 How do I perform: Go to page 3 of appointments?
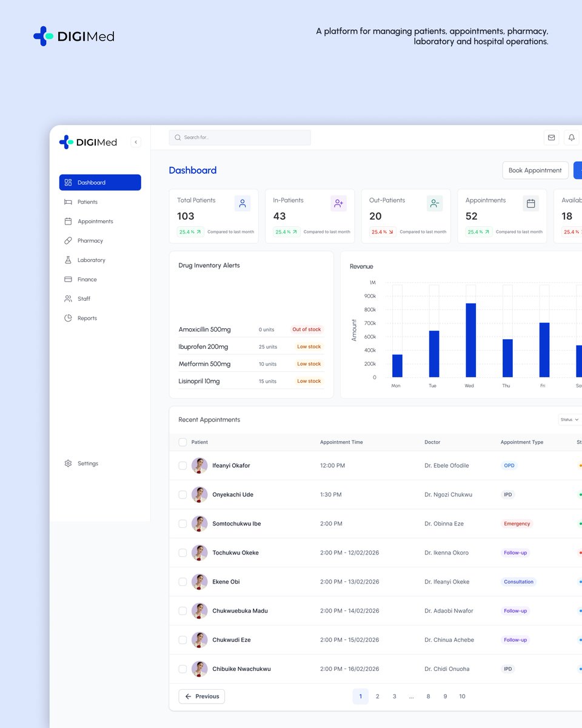394,696
